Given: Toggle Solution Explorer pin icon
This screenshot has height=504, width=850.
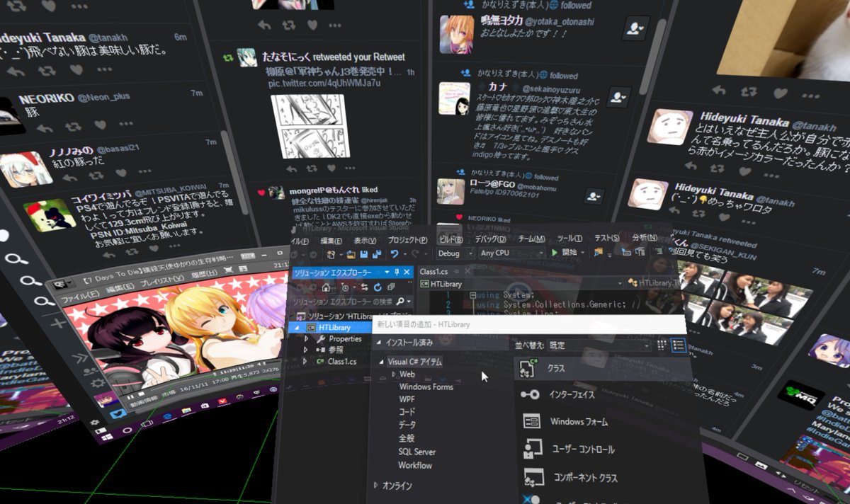Looking at the screenshot, I should 397,272.
